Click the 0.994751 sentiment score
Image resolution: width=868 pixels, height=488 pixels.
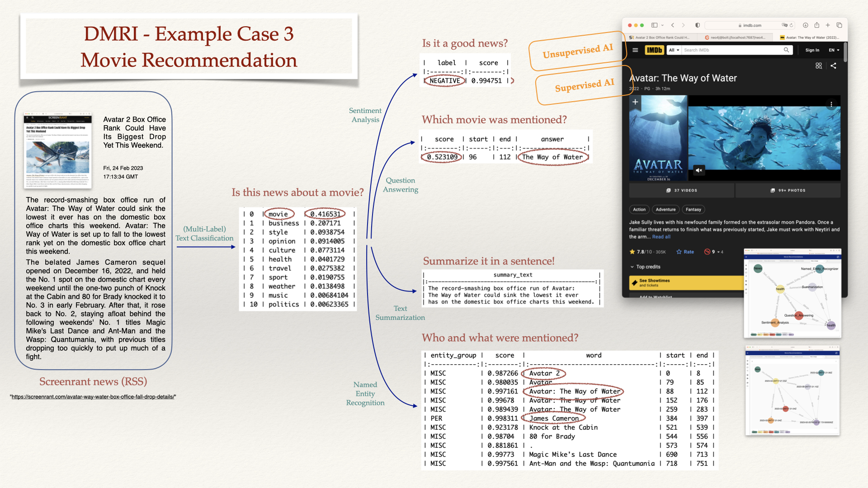coord(486,81)
